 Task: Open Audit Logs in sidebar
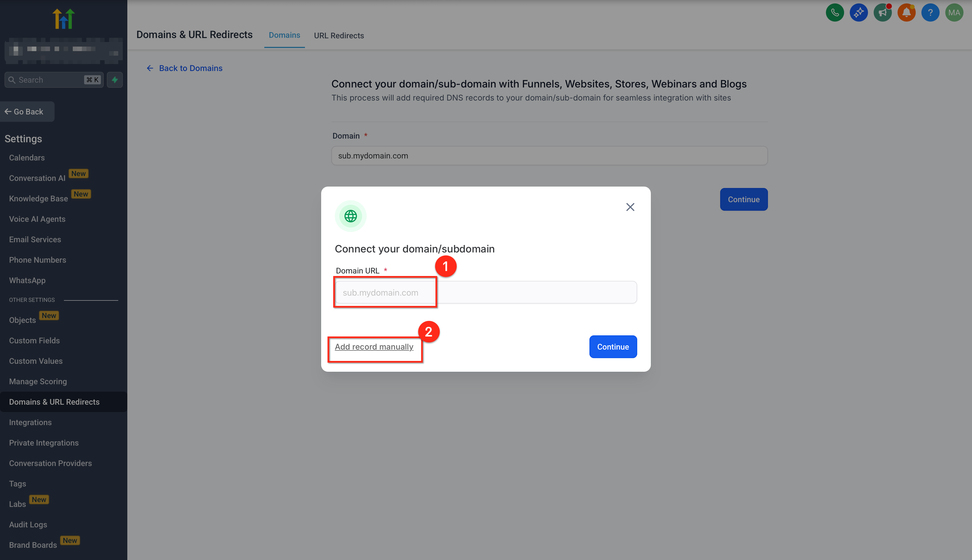[28, 524]
